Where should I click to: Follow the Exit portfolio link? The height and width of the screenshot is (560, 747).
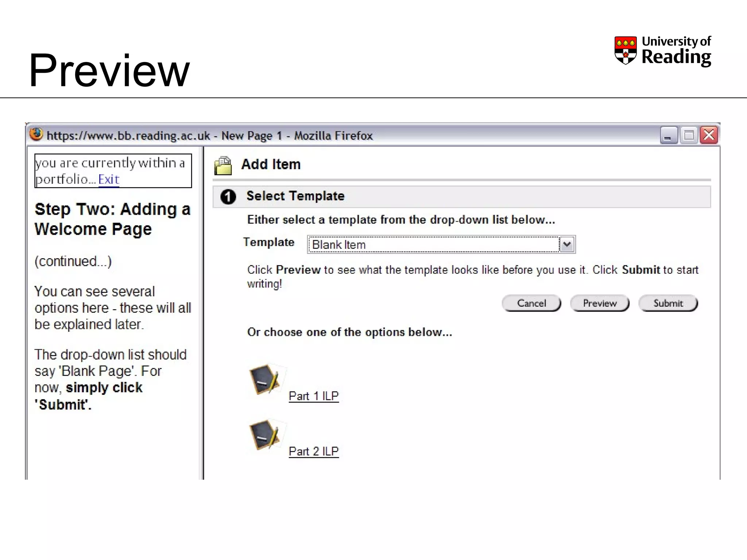tap(109, 180)
